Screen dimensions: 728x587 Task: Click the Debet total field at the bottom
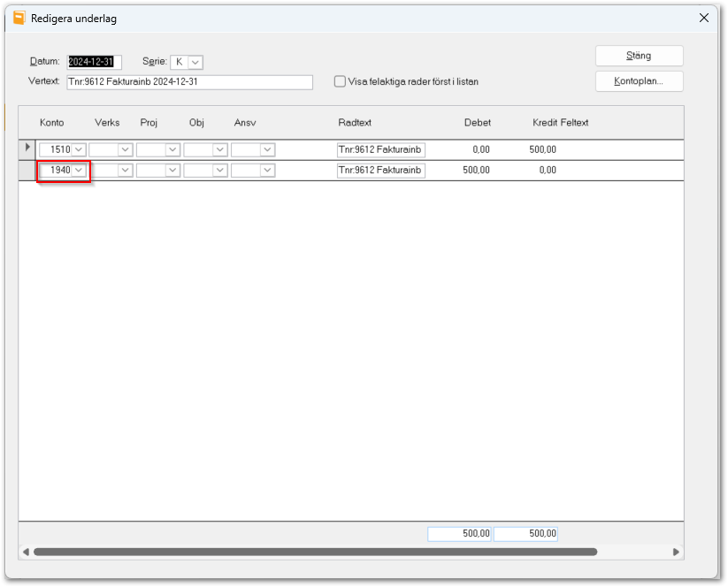tap(459, 534)
